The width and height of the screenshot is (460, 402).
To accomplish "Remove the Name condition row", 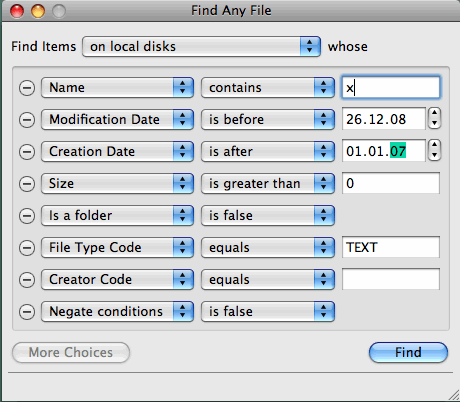I will click(27, 88).
